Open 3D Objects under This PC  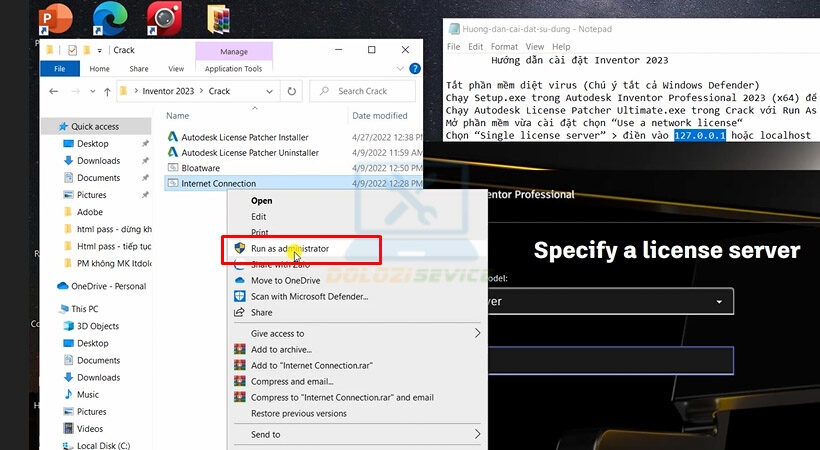pos(98,326)
